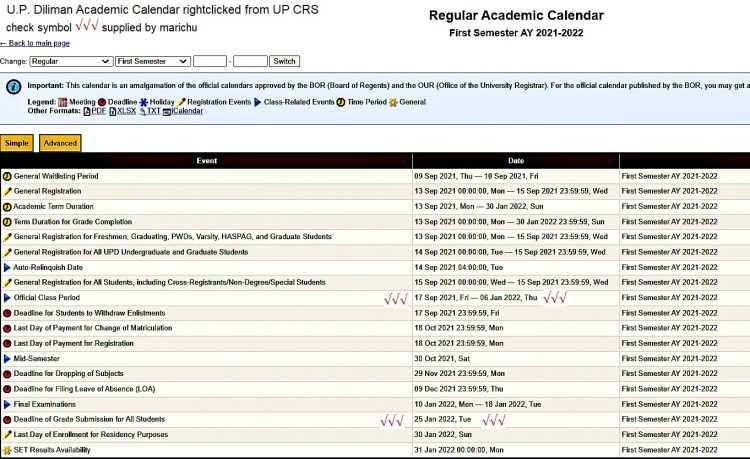Switch to the Simple tab
Image resolution: width=750 pixels, height=459 pixels.
(x=17, y=143)
